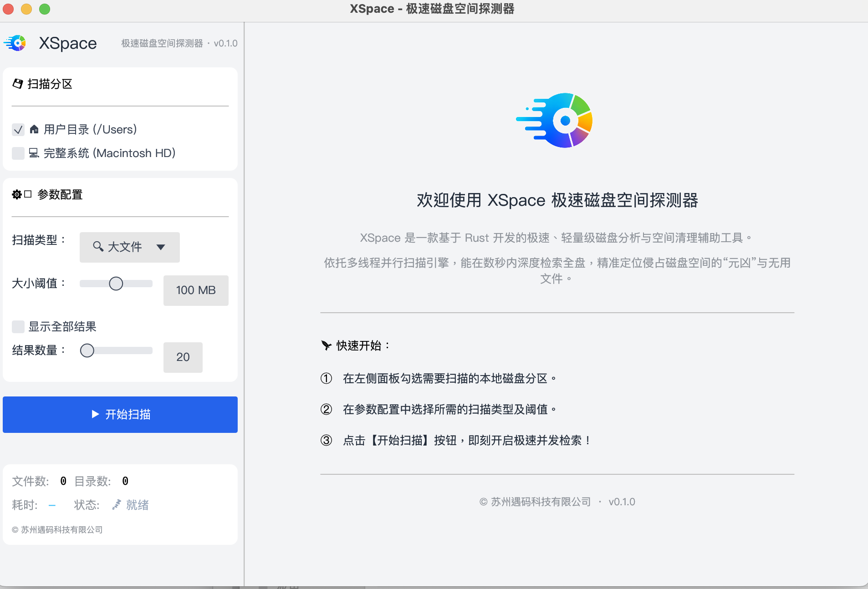Click the gear icon beside 参数配置
Screen dimensions: 868x589
17,194
